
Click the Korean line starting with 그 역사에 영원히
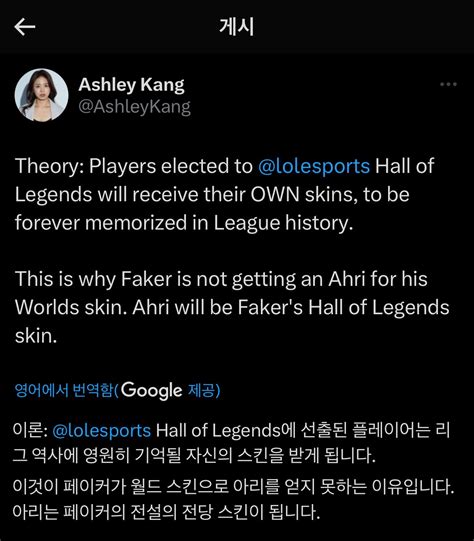click(x=194, y=456)
